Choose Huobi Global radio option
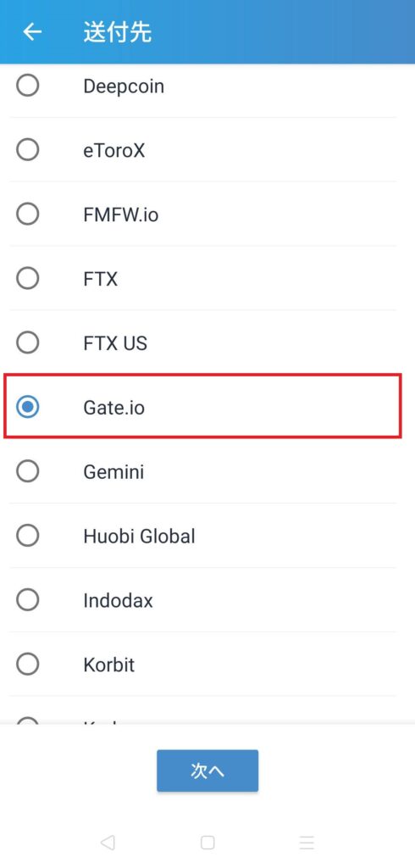Screen dimensions: 415x868 pos(28,536)
